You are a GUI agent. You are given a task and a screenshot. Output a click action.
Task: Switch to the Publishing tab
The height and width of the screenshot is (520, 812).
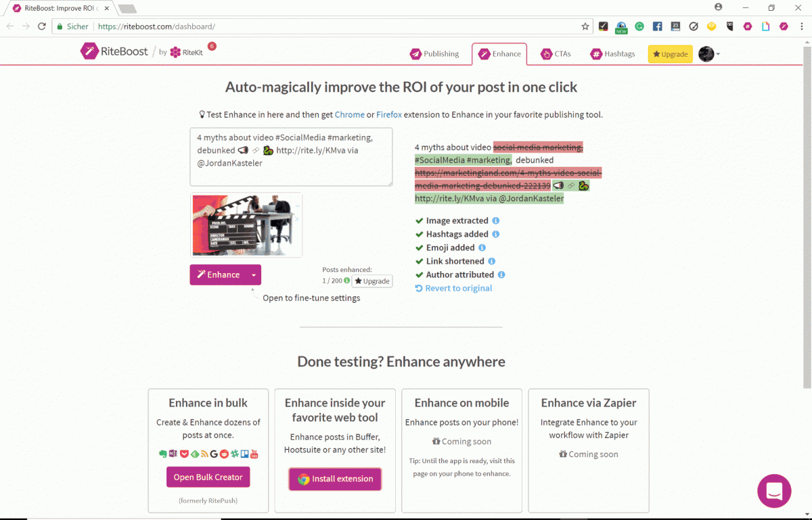click(x=434, y=54)
